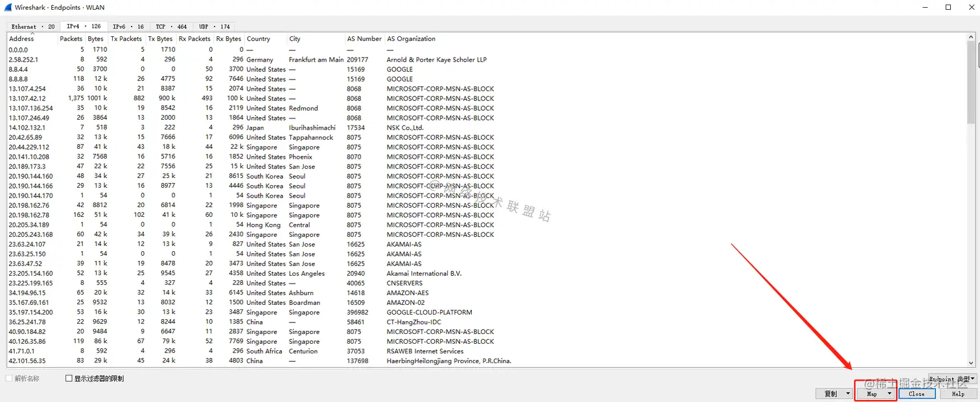Click AS number 209177
980x402 pixels.
tap(357, 60)
